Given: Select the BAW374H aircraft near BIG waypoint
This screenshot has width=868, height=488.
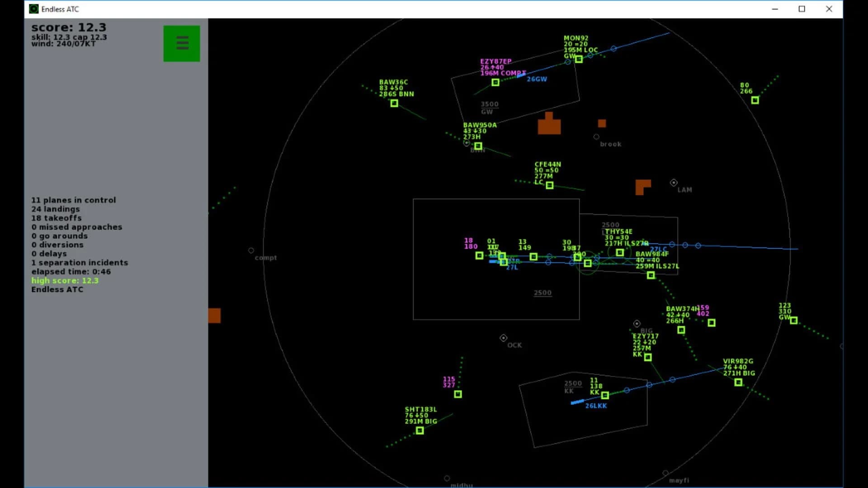Looking at the screenshot, I should [x=680, y=330].
